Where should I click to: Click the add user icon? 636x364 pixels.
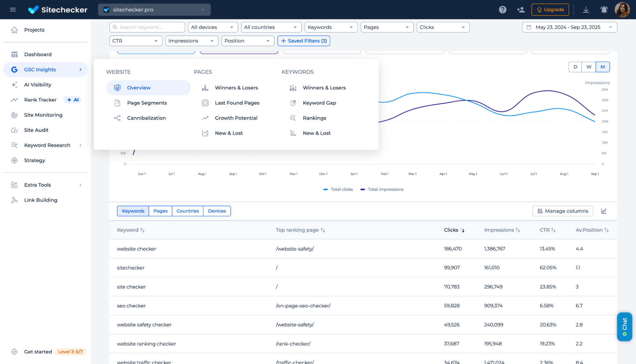point(521,10)
